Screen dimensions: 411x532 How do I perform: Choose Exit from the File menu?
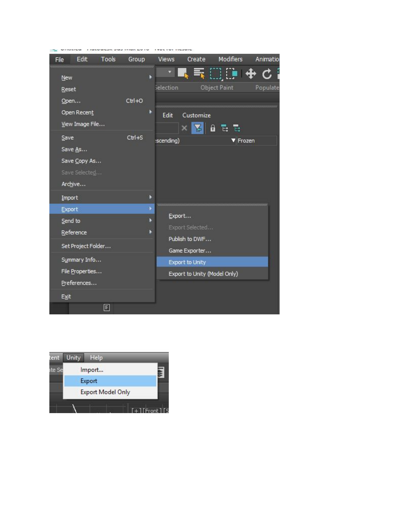pos(102,297)
